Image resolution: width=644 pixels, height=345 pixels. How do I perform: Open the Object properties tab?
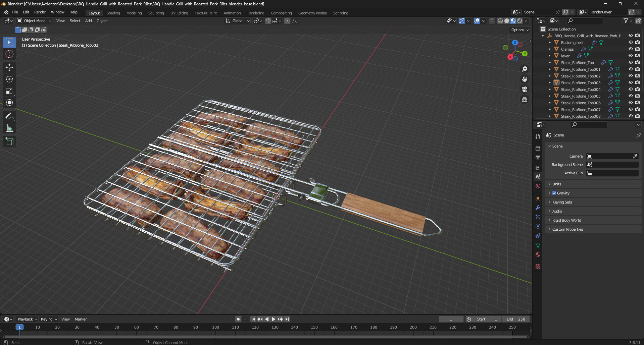(538, 198)
